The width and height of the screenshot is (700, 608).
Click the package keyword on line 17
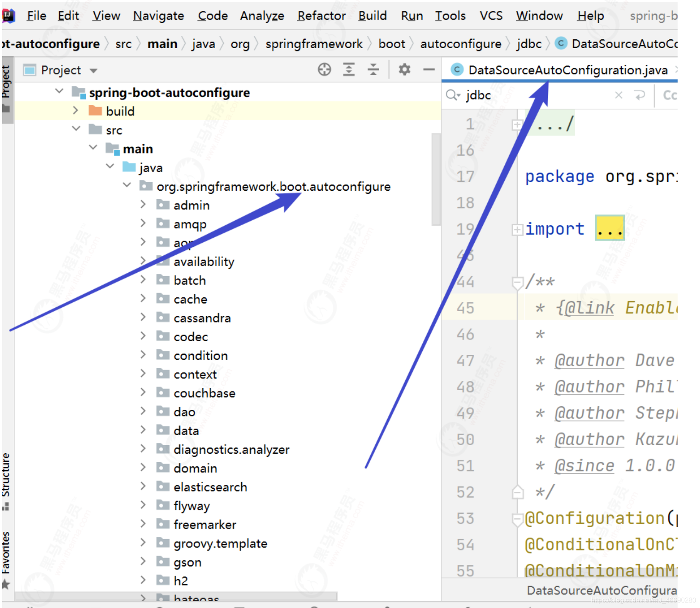point(559,176)
